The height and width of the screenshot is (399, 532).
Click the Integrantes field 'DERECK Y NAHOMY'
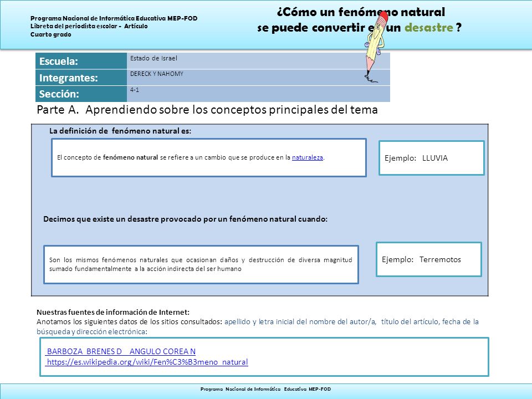(x=258, y=78)
